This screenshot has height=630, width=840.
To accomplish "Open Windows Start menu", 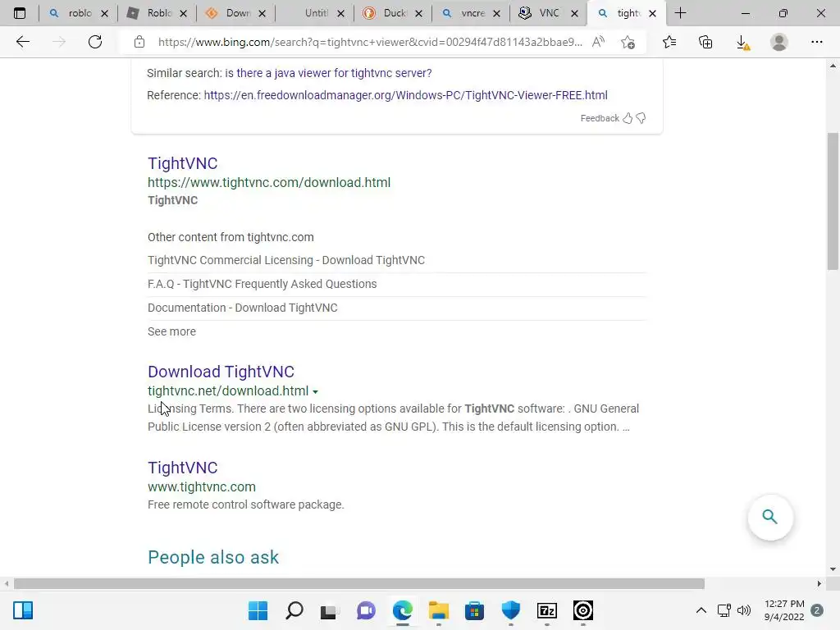I will click(x=258, y=610).
